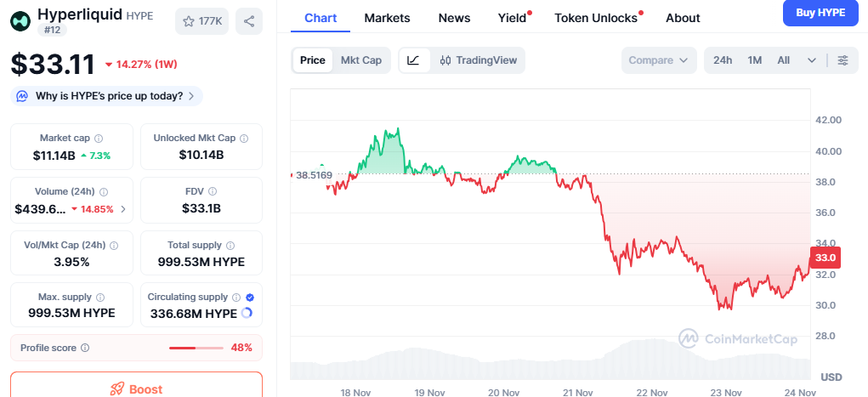Click the Buy HYPE button
The image size is (868, 397).
point(820,13)
